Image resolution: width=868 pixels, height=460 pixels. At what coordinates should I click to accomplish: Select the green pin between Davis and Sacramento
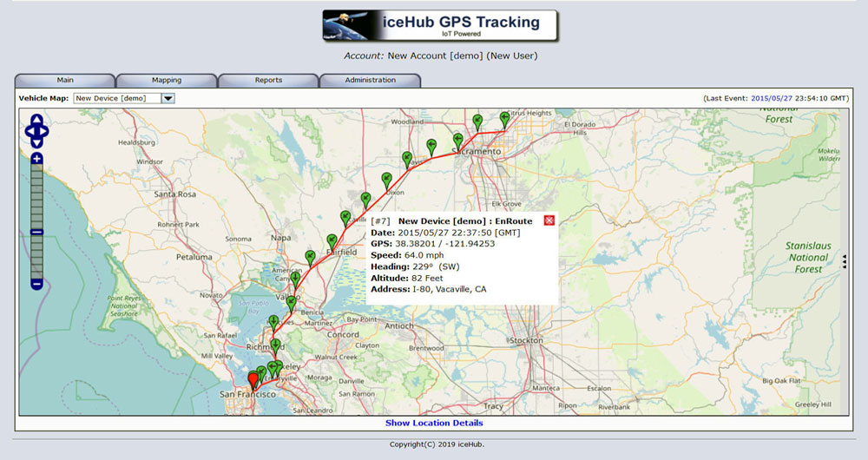(x=431, y=148)
